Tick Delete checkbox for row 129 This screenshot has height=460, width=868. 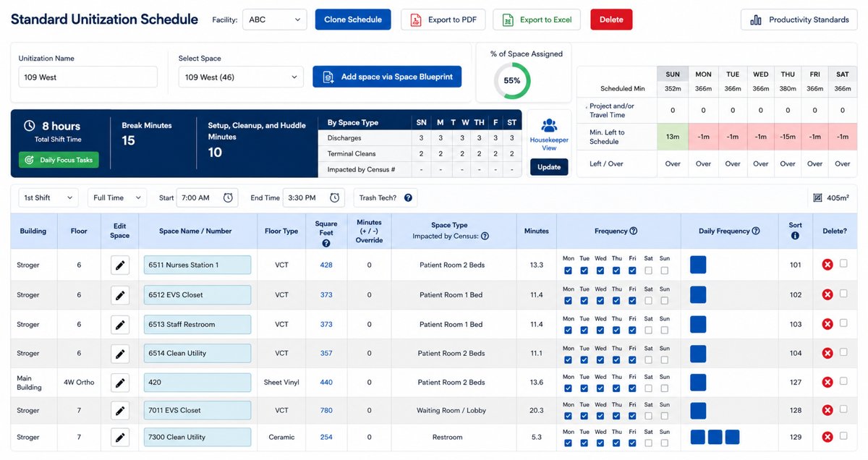[843, 436]
